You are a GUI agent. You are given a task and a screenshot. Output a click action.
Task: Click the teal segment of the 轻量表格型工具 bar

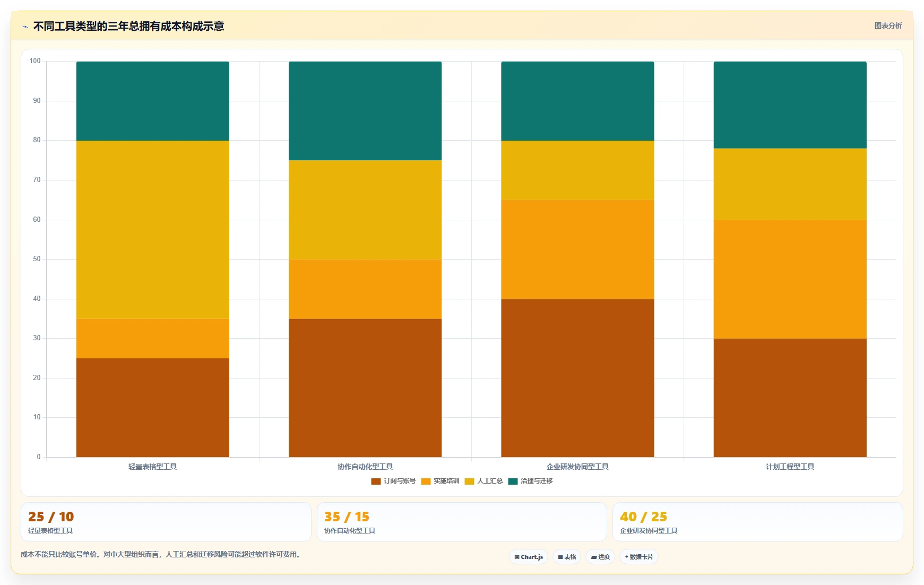click(153, 101)
